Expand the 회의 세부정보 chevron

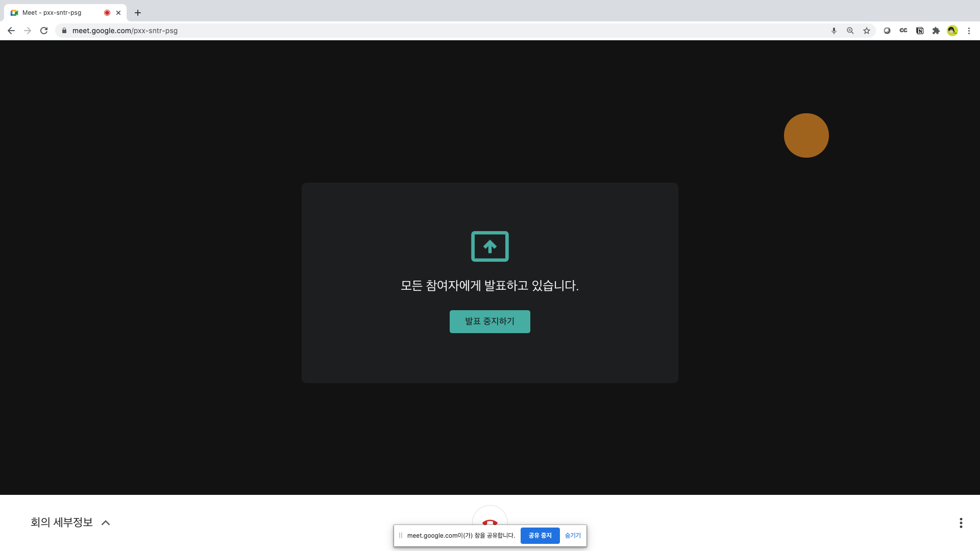(106, 522)
